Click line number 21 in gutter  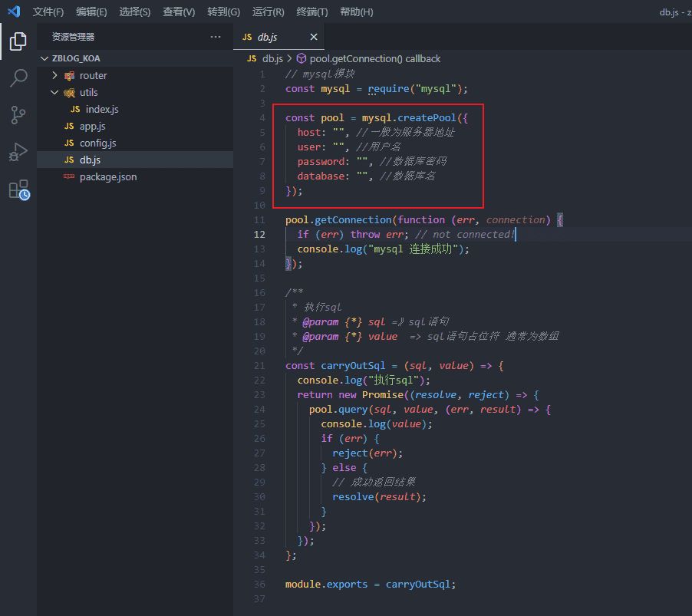[259, 365]
